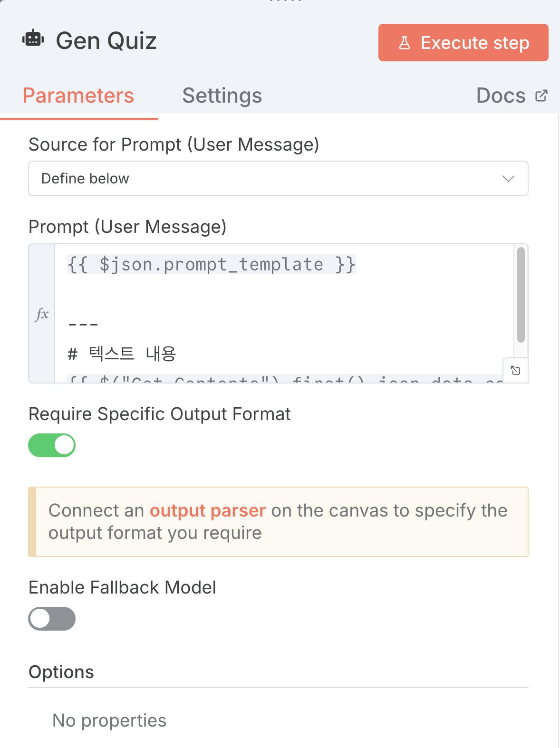Image resolution: width=560 pixels, height=748 pixels.
Task: Open the Docs link
Action: click(x=501, y=96)
